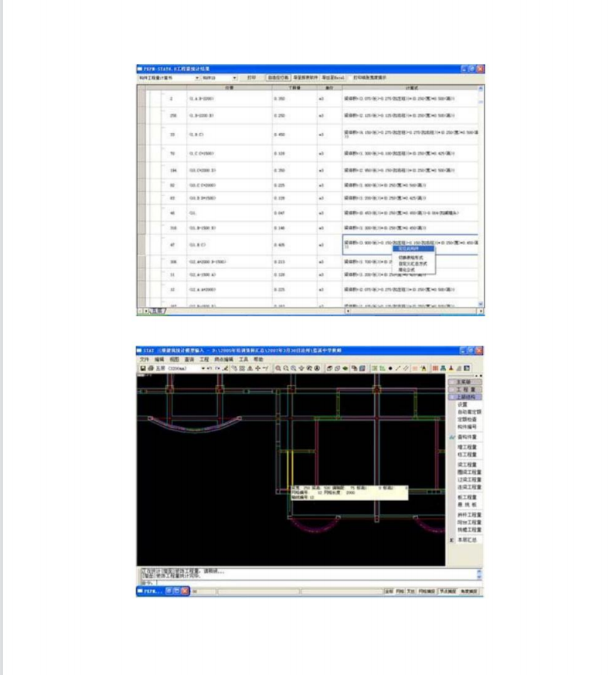Toggle 节点捕捉 in the status bar
This screenshot has width=616, height=675.
click(x=448, y=591)
